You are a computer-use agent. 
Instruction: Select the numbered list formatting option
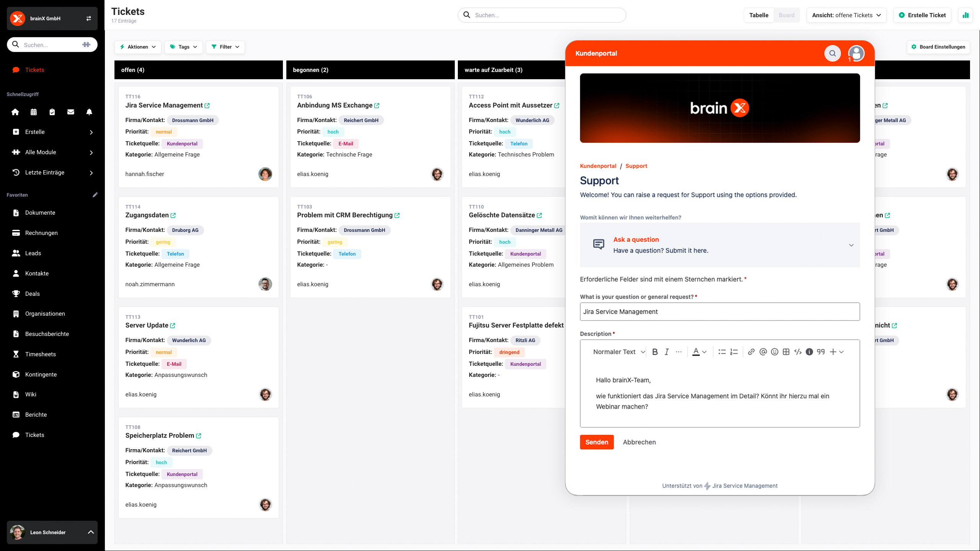pyautogui.click(x=734, y=352)
